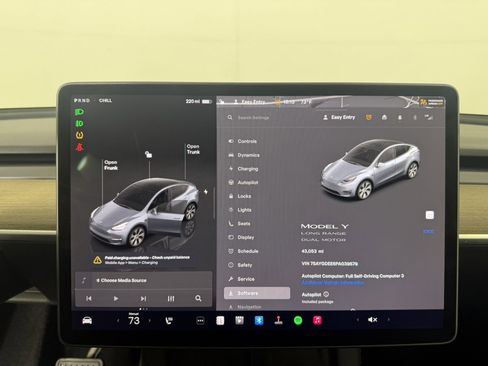Tap Open Trunk label
The width and height of the screenshot is (488, 366).
193,149
